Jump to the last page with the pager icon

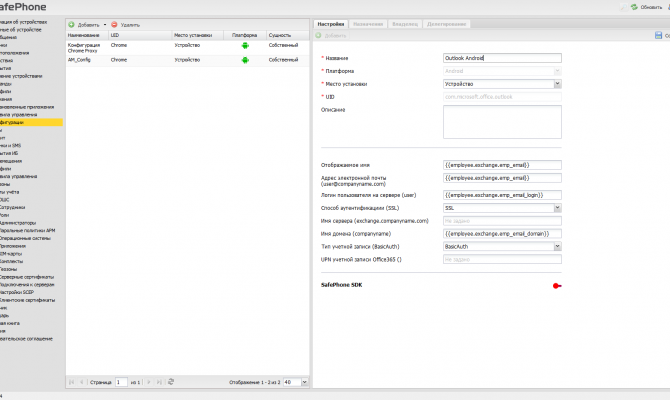click(159, 382)
